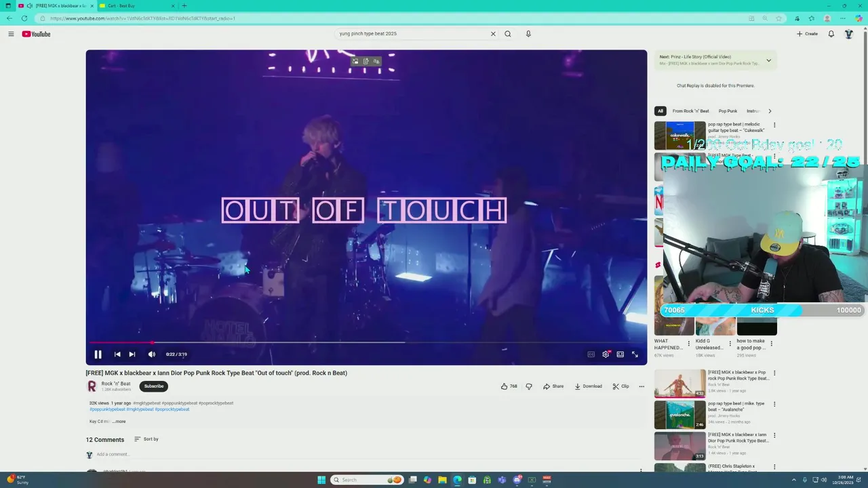
Task: Clear the search box text
Action: click(493, 34)
